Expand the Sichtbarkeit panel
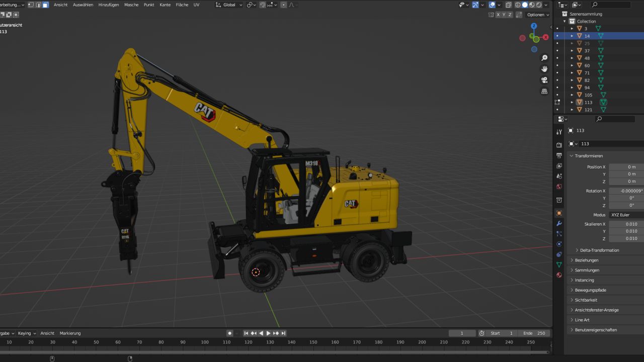The height and width of the screenshot is (362, 644). (572, 300)
